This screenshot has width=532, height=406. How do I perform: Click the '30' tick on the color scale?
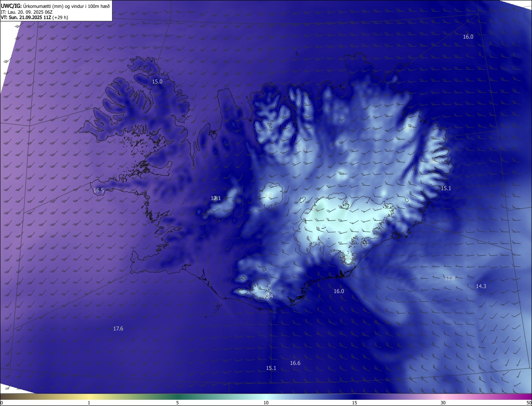click(443, 403)
